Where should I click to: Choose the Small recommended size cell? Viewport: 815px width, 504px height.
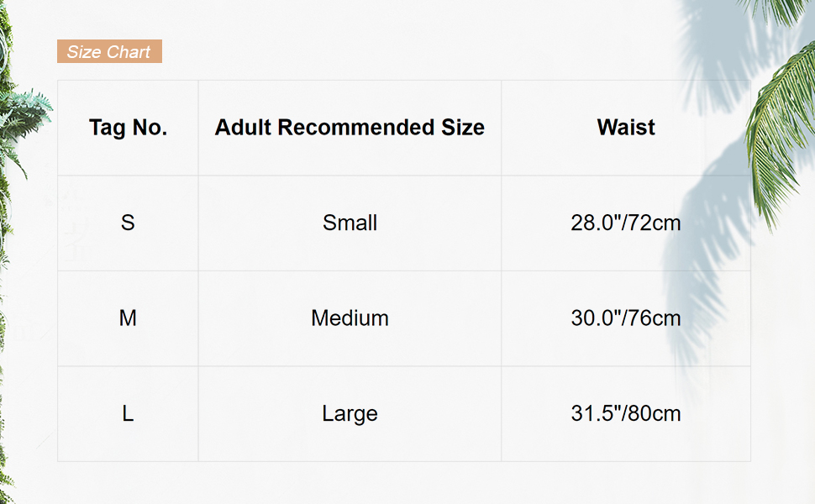pyautogui.click(x=350, y=223)
